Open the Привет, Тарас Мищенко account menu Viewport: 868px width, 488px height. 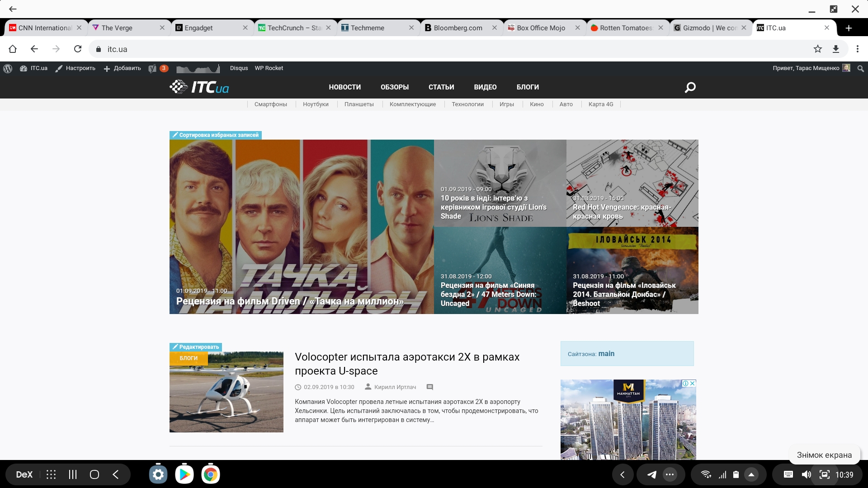pos(811,68)
